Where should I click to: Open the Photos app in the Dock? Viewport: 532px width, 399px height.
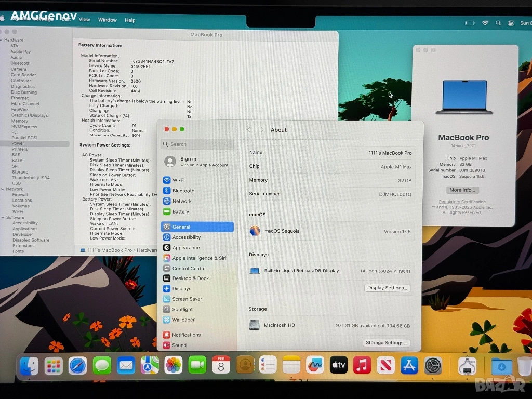(173, 365)
